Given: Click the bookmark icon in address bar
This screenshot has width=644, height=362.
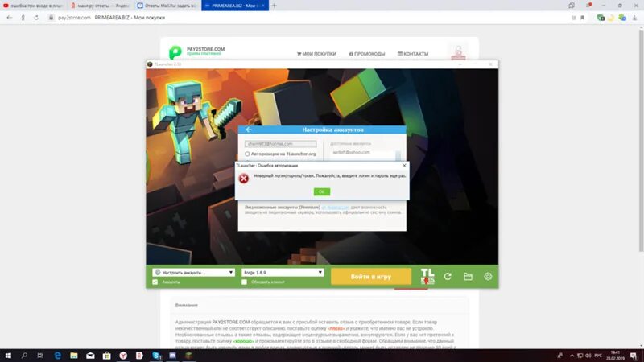Looking at the screenshot, I should pyautogui.click(x=582, y=18).
